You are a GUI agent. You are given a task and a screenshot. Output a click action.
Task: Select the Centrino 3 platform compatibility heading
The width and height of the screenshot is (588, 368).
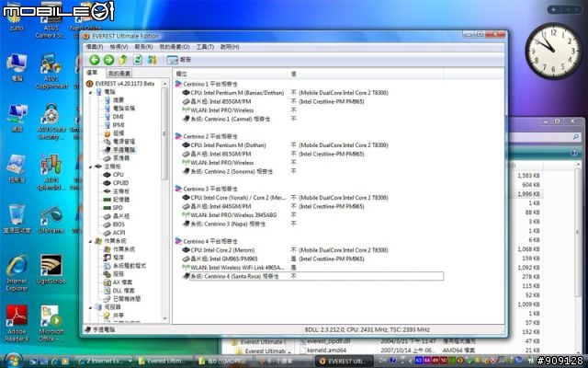point(210,189)
